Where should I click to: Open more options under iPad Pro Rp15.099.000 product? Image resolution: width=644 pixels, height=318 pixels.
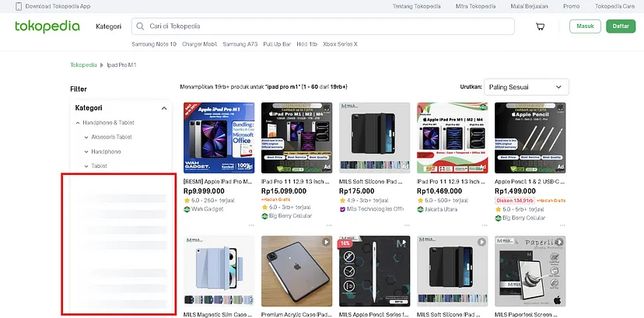point(329,225)
